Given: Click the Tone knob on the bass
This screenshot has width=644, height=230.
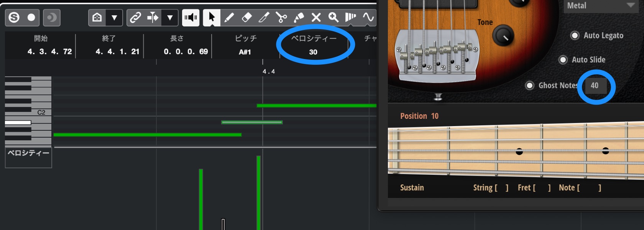Looking at the screenshot, I should click(x=503, y=36).
